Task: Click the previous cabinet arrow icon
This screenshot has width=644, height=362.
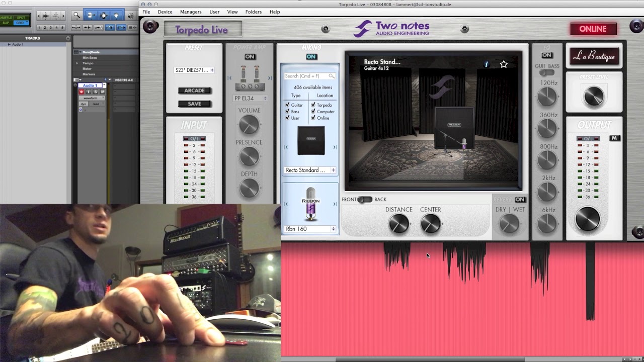Action: (286, 147)
